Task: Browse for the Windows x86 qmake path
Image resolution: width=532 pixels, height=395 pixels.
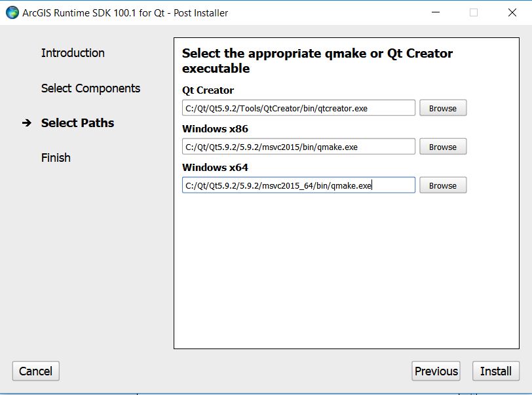Action: pos(443,147)
